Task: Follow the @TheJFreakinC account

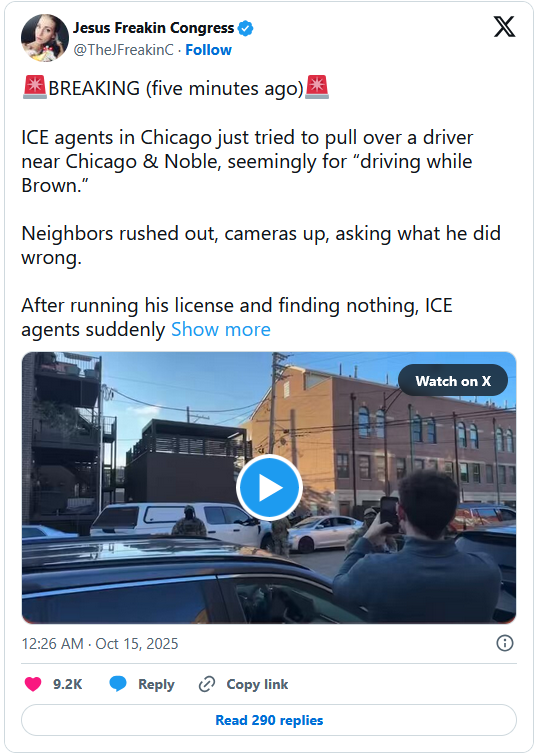Action: pos(208,50)
